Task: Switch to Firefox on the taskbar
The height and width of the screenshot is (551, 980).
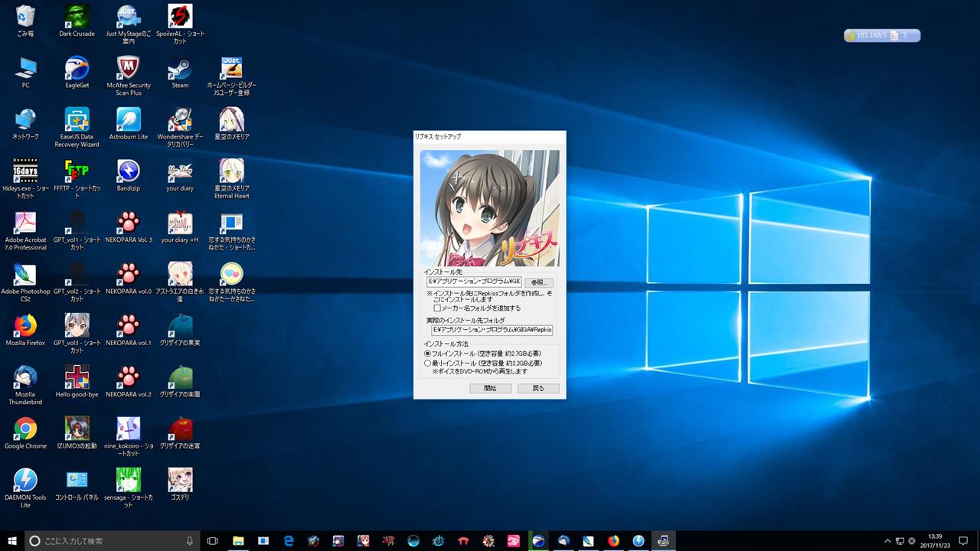Action: click(613, 540)
